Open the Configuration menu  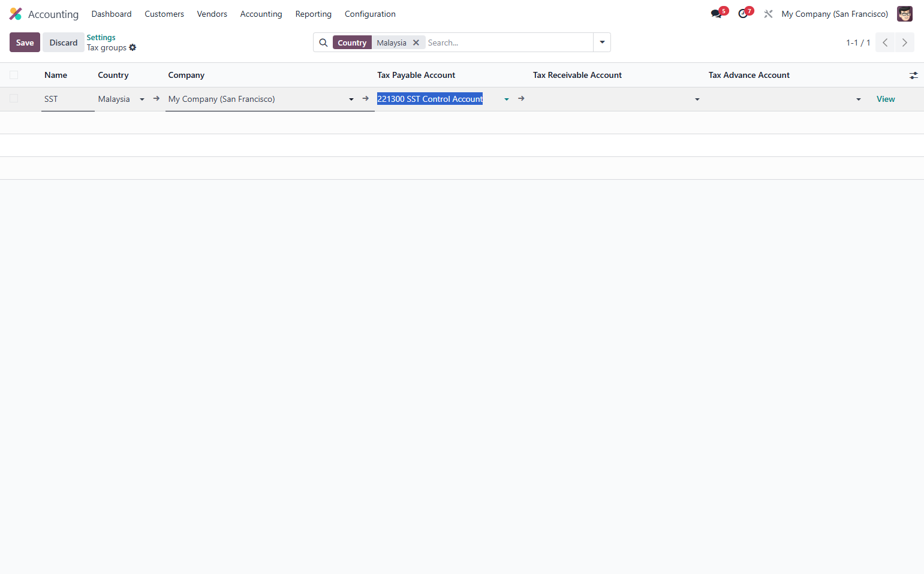pos(370,14)
